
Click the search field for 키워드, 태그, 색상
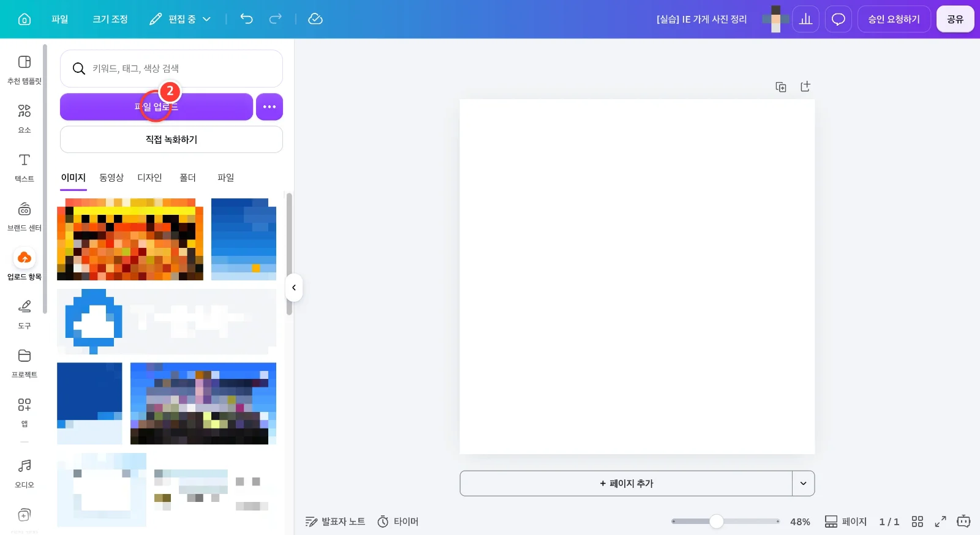tap(171, 69)
